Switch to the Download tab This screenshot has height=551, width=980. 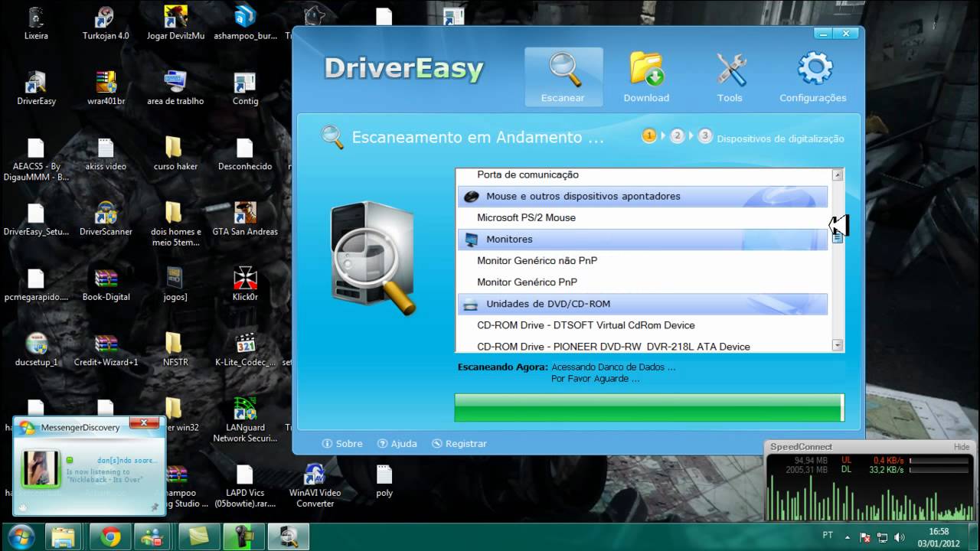[646, 77]
